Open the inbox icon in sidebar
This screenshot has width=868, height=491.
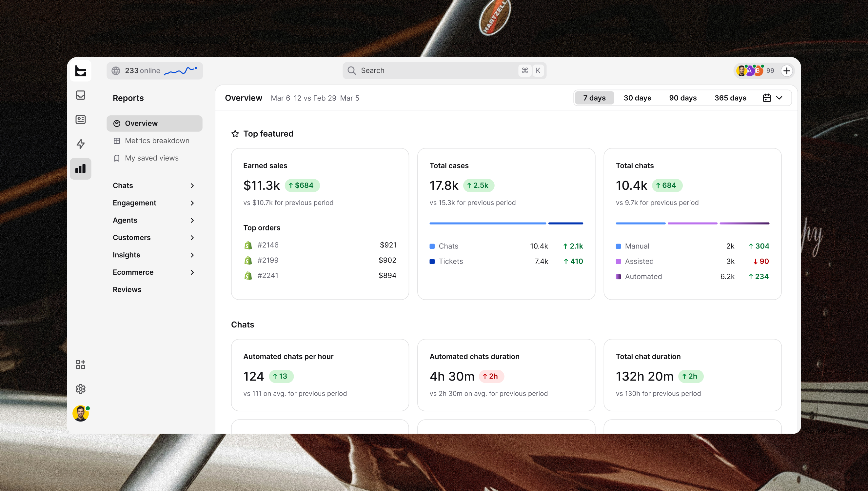pyautogui.click(x=81, y=95)
